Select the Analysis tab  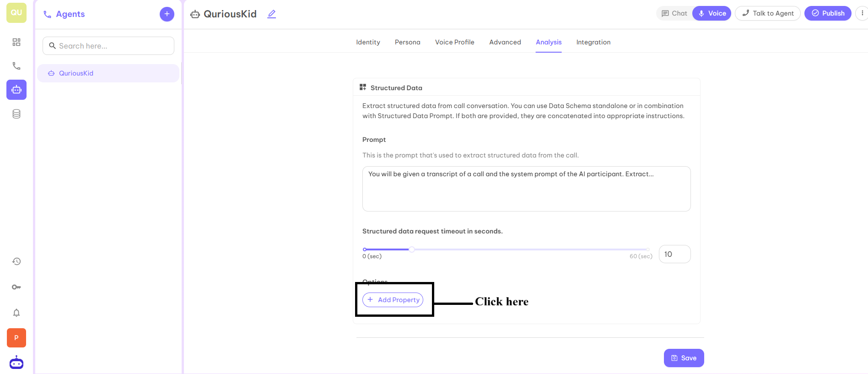tap(549, 42)
